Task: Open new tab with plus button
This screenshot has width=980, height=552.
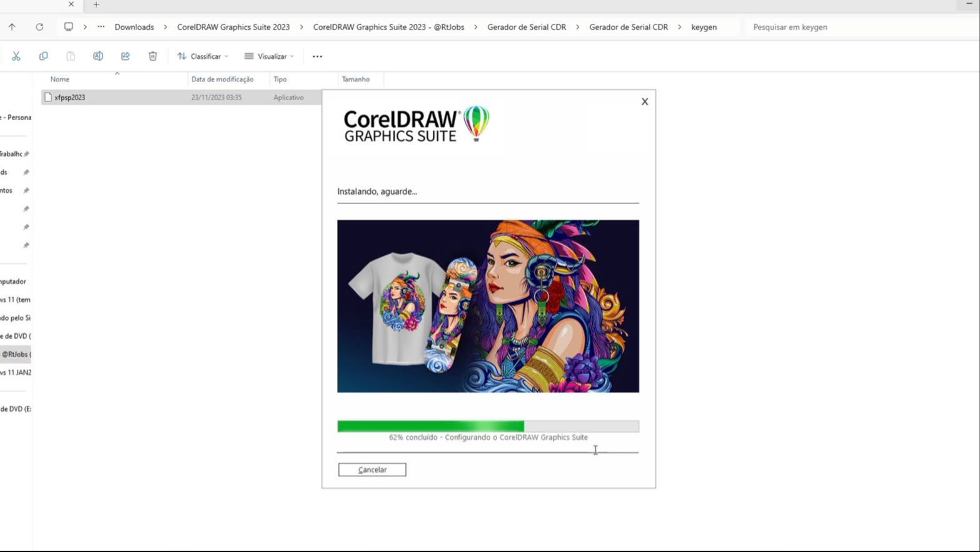Action: [96, 4]
